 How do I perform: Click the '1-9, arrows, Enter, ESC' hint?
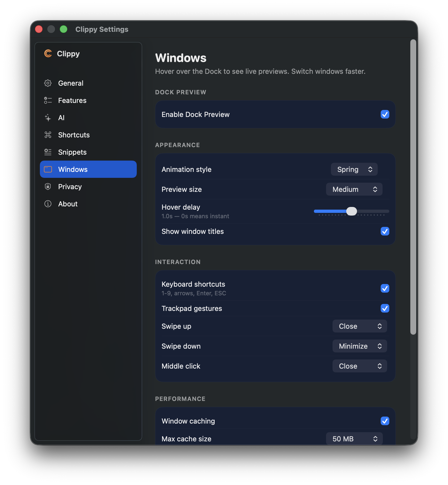194,293
